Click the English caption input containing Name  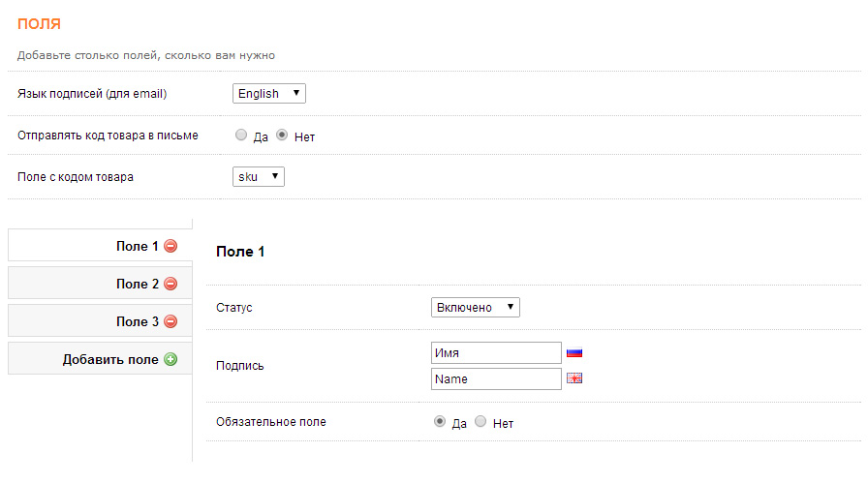click(x=496, y=379)
